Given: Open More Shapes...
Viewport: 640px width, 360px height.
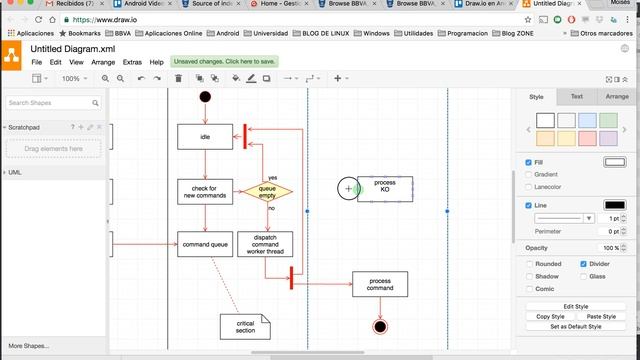Looking at the screenshot, I should tap(29, 346).
